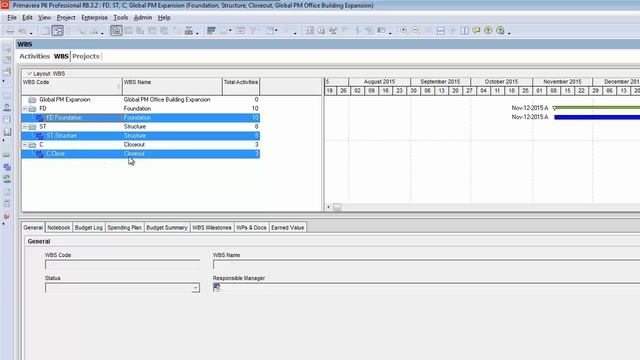Open the Layout: WBS options dropdown
The height and width of the screenshot is (360, 640).
pos(29,73)
